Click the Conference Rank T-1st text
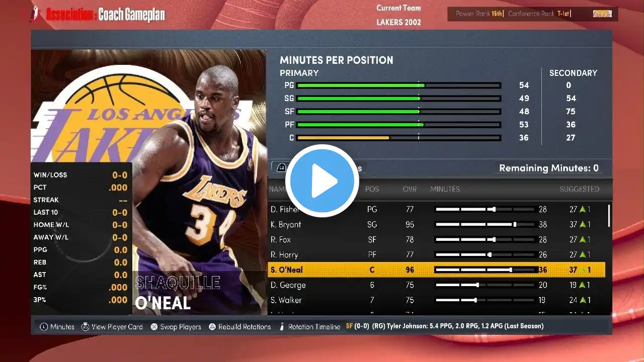Screen dimensions: 644x362 [x=538, y=14]
